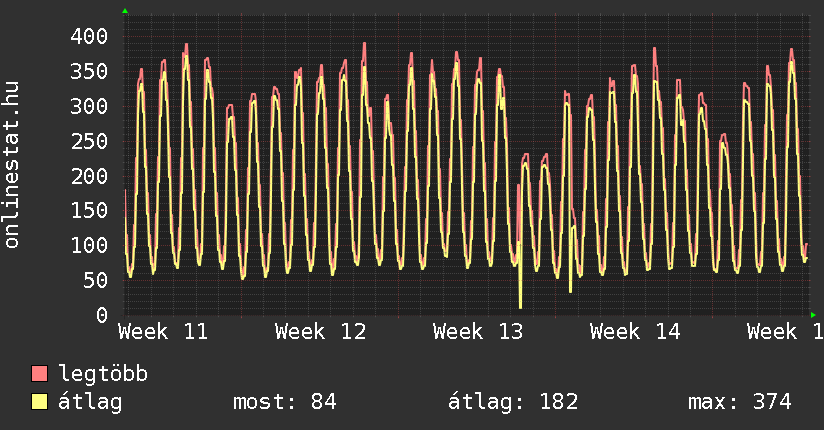Click the 300 y-axis tick label

pos(89,106)
